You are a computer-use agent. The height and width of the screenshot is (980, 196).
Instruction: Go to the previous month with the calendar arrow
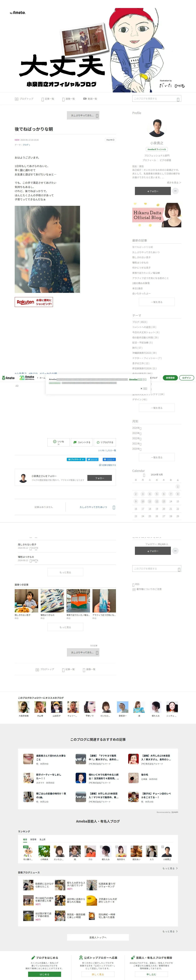pos(144,475)
